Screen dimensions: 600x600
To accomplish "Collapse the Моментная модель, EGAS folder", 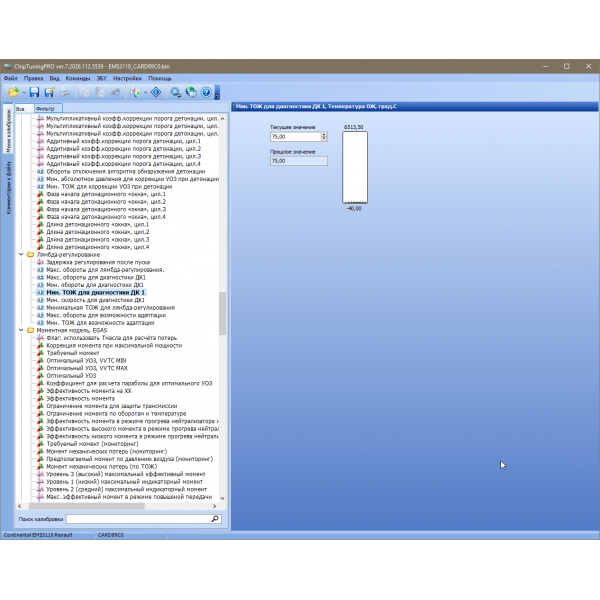I will tap(20, 329).
